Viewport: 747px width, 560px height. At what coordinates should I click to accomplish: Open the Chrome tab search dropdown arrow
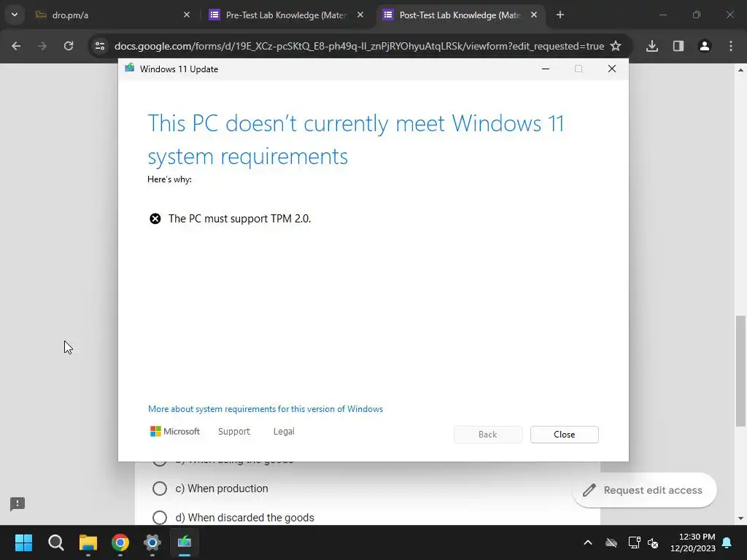point(15,15)
